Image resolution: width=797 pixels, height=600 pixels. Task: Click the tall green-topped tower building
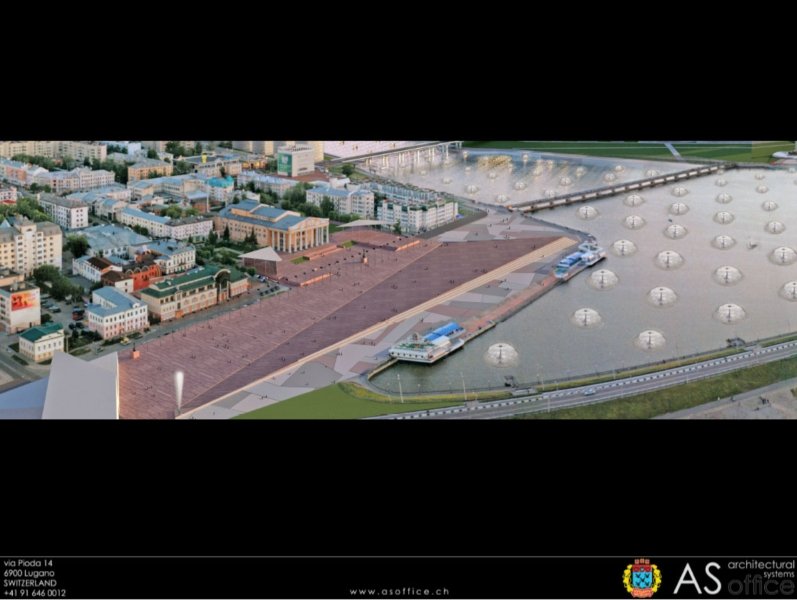295,159
